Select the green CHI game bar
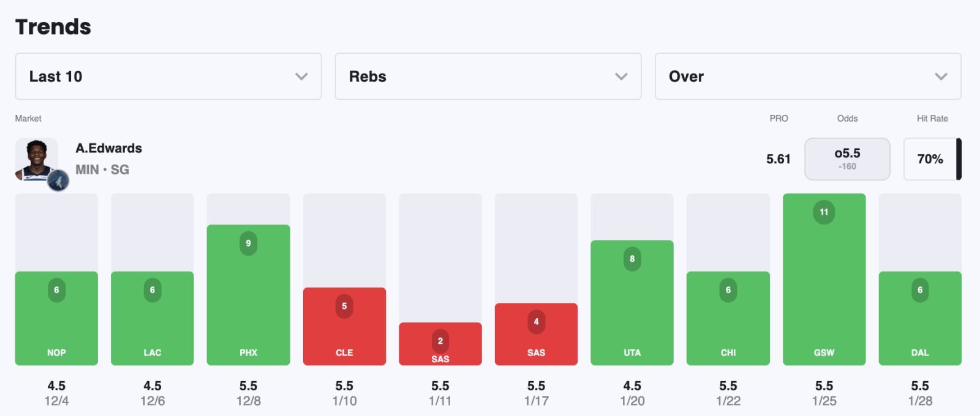Image resolution: width=980 pixels, height=416 pixels. click(728, 318)
